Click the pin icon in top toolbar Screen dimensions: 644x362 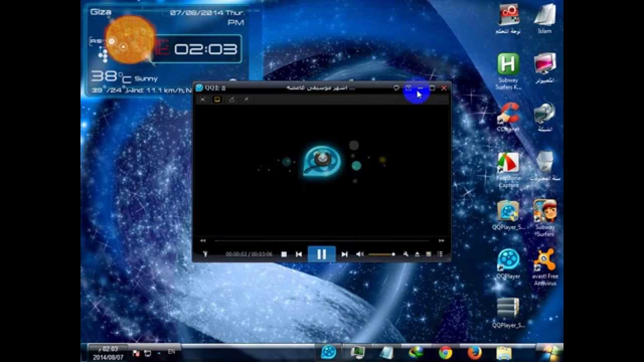tap(246, 100)
